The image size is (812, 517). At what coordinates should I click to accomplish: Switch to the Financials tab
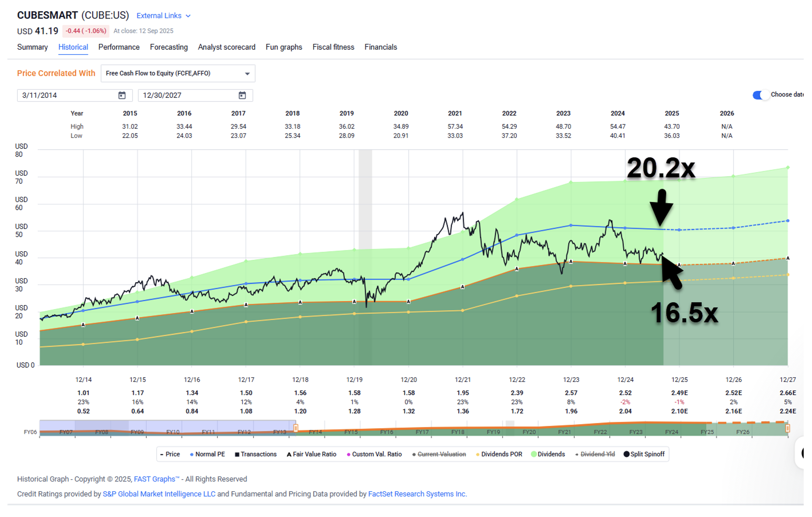381,47
